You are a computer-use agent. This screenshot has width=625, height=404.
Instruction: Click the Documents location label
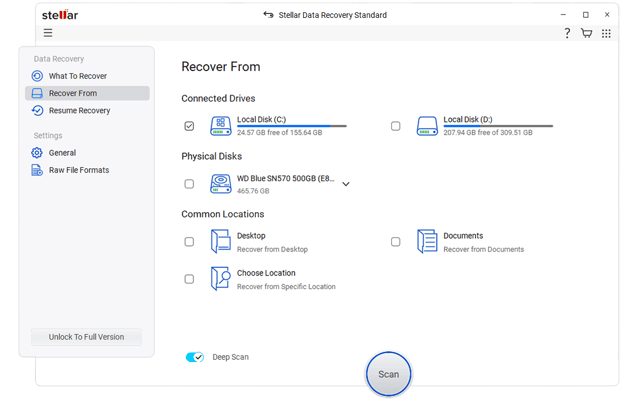pos(463,235)
